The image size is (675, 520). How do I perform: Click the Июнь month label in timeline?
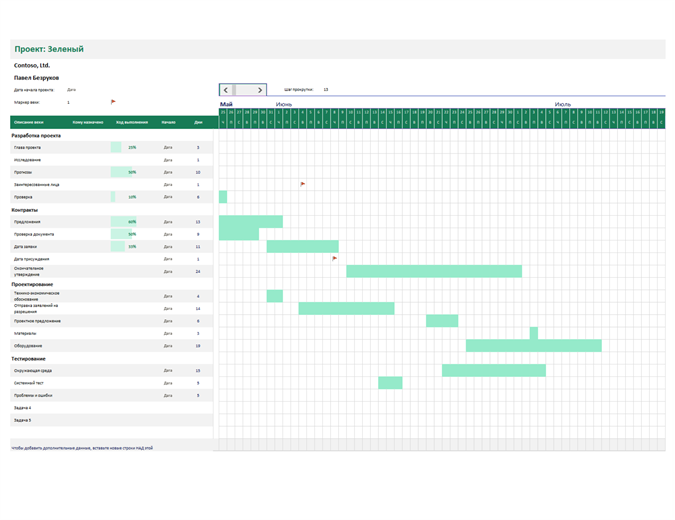(x=284, y=104)
